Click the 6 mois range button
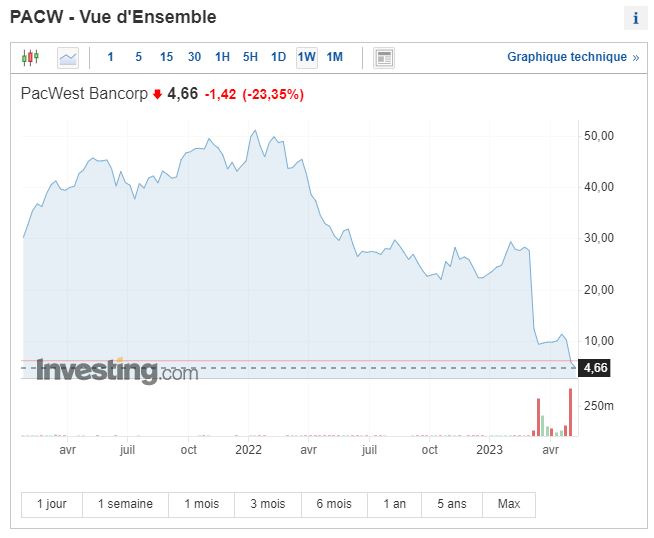 click(333, 504)
